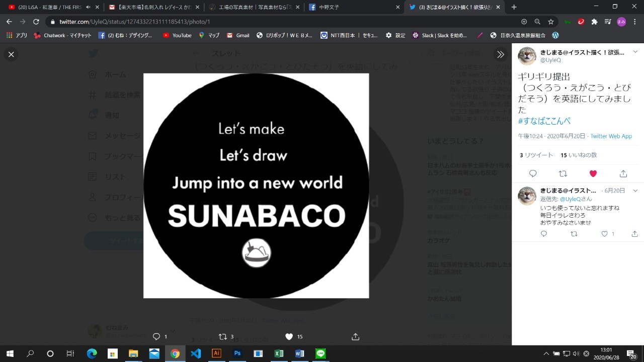Click the zoom magnifier icon in address bar
Image resolution: width=644 pixels, height=362 pixels.
pyautogui.click(x=537, y=22)
